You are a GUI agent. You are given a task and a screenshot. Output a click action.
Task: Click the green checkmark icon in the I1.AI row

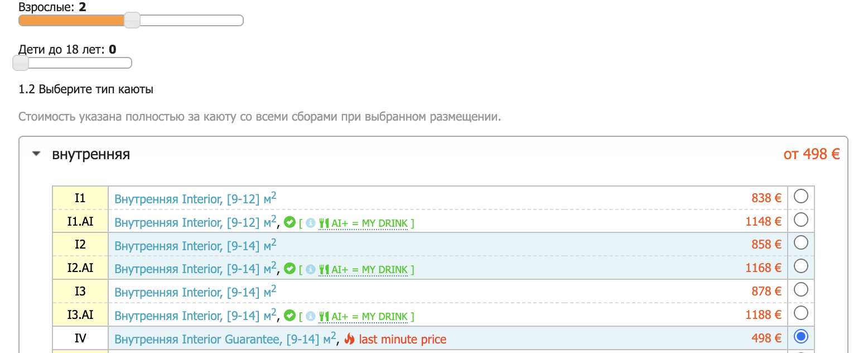290,222
